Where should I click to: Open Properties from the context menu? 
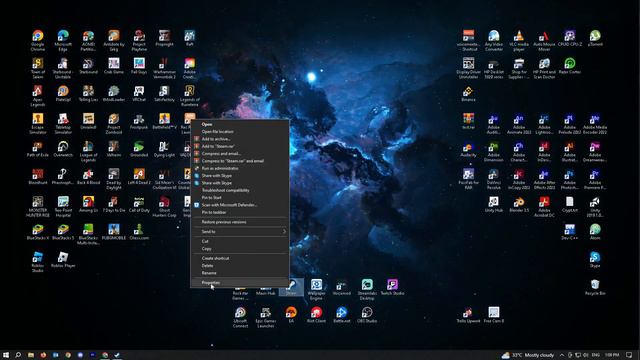point(240,282)
